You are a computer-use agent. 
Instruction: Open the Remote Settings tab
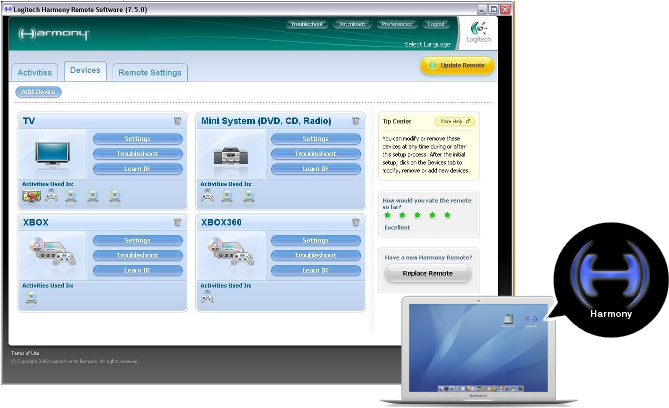[150, 73]
